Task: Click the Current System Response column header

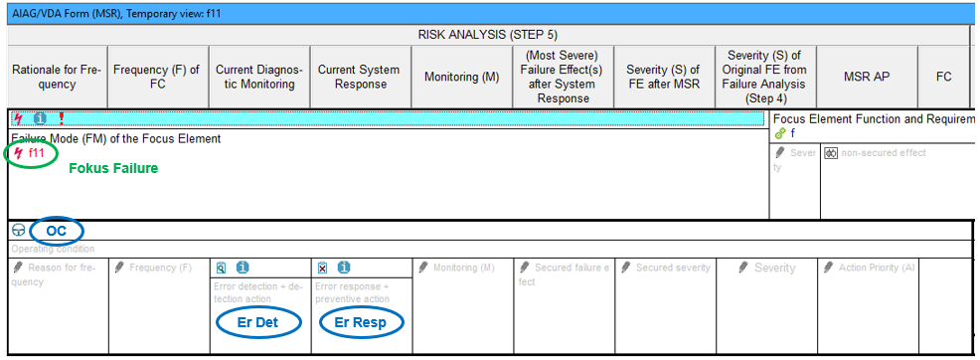Action: (x=361, y=77)
